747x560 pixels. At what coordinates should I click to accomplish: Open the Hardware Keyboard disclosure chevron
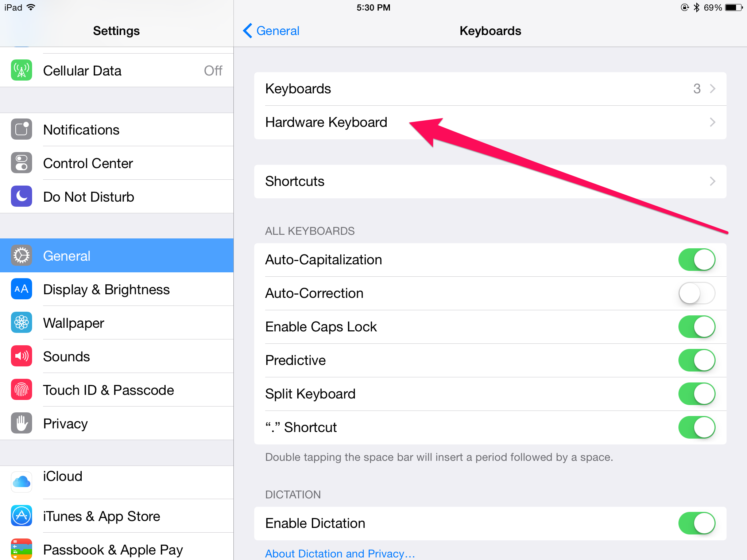pyautogui.click(x=712, y=122)
